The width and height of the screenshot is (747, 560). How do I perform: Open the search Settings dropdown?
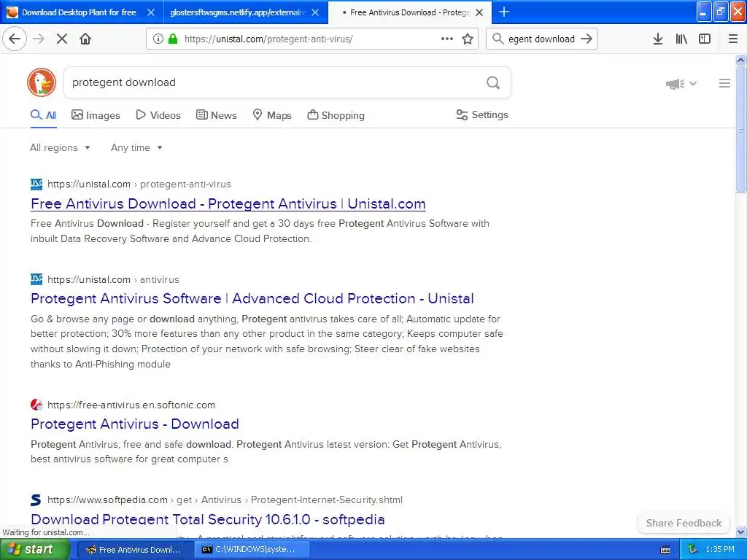(x=482, y=114)
